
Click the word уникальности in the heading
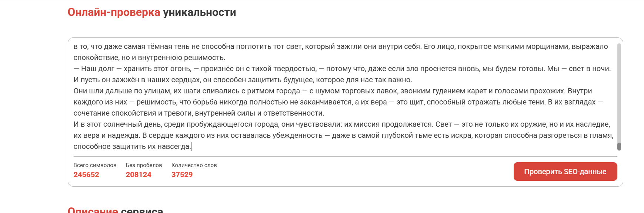[200, 12]
